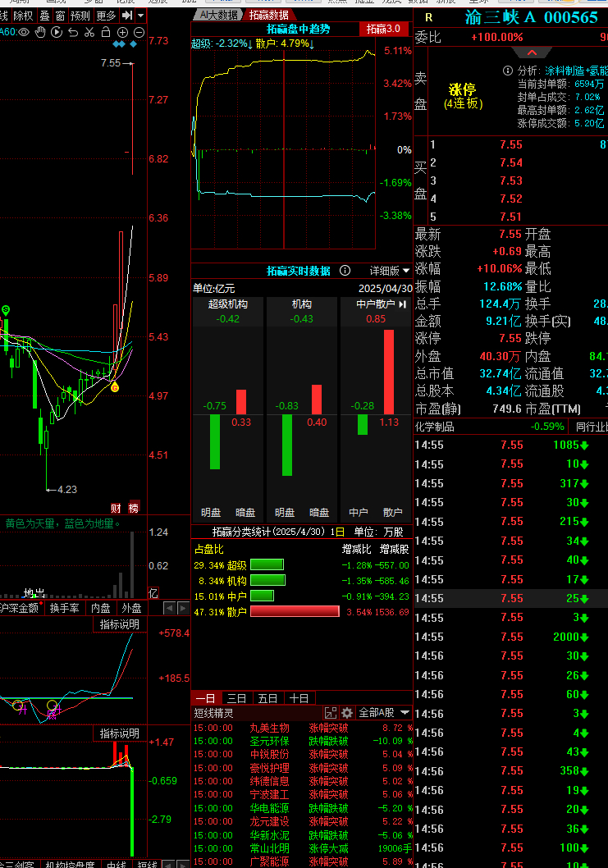Switch to the 拓赢数据 tab
This screenshot has height=868, width=608.
pyautogui.click(x=268, y=15)
